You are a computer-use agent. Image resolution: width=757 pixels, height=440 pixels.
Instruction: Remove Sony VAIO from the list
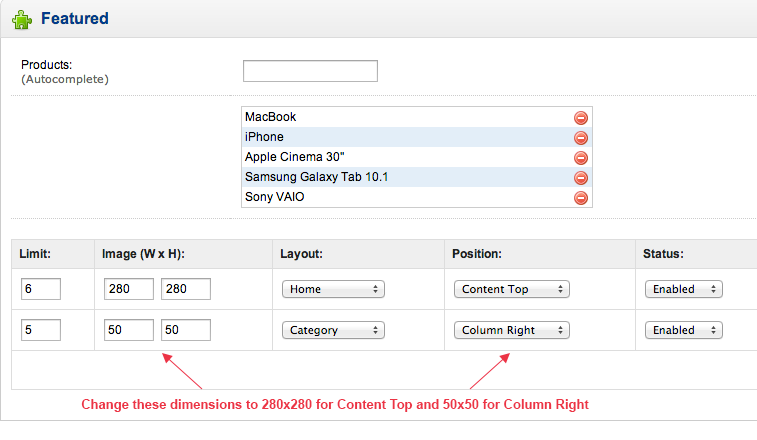click(x=580, y=198)
